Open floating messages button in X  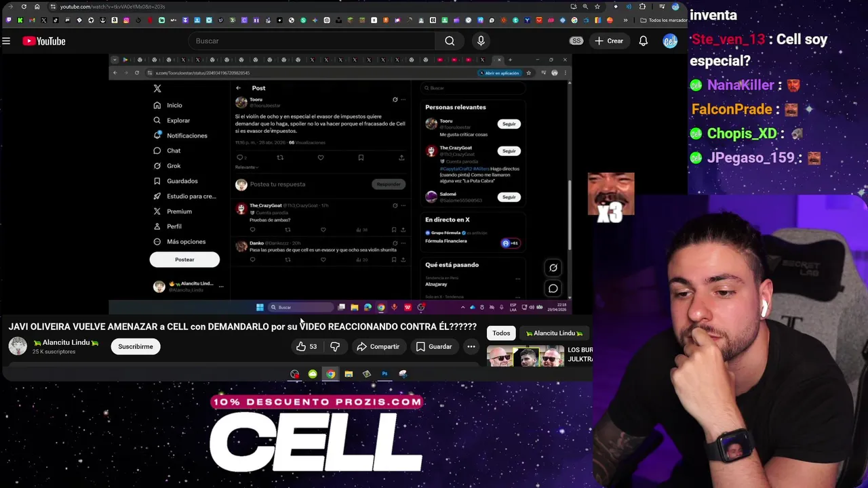tap(553, 289)
